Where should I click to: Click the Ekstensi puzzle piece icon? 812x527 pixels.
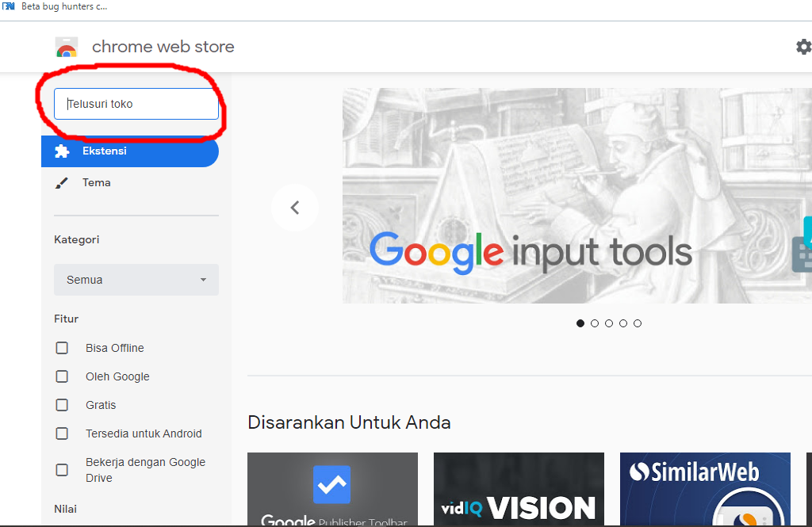[x=62, y=151]
